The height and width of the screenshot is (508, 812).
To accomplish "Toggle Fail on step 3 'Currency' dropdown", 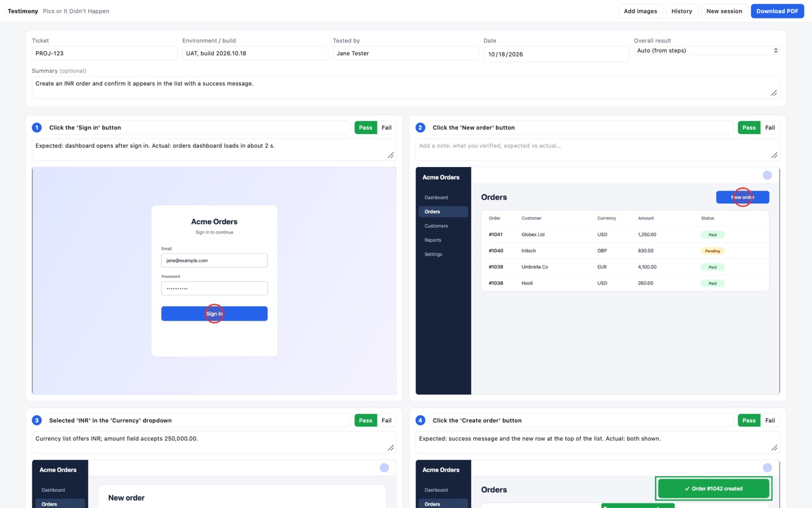I will [386, 420].
